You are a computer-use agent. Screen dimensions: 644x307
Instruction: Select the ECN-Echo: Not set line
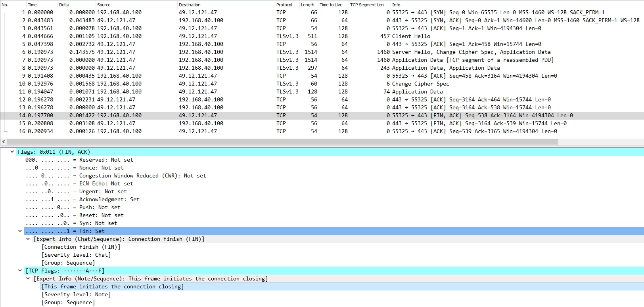79,183
